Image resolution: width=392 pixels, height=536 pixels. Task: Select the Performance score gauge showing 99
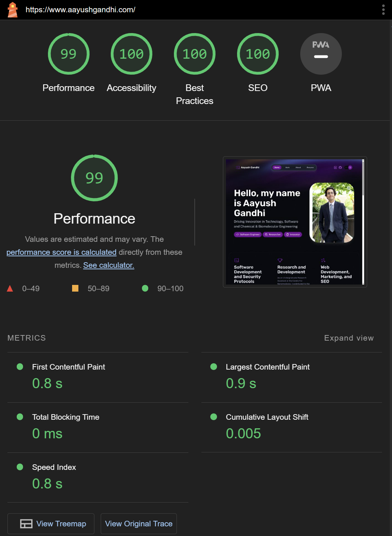click(x=68, y=54)
